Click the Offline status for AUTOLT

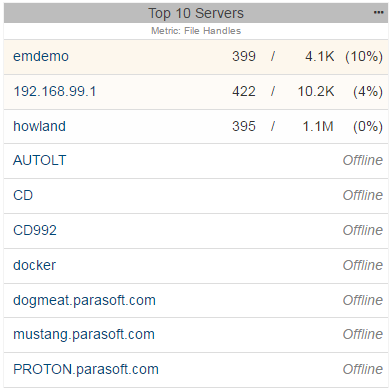(x=363, y=160)
